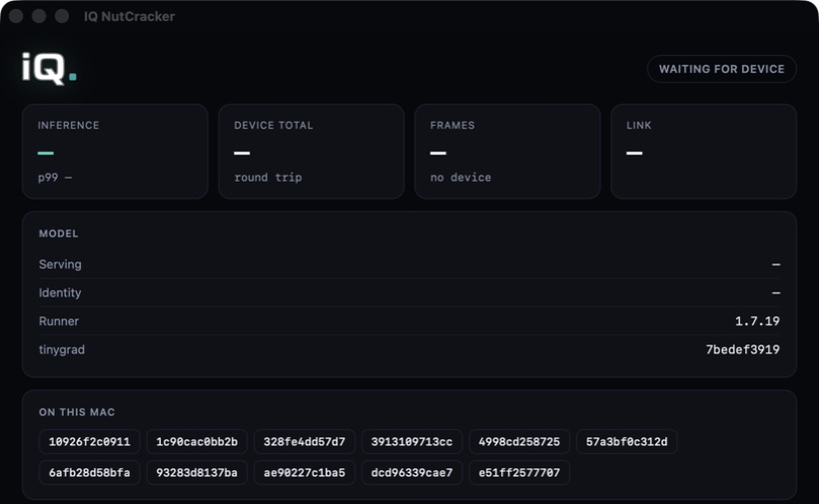Select the Serving row label

pyautogui.click(x=60, y=264)
